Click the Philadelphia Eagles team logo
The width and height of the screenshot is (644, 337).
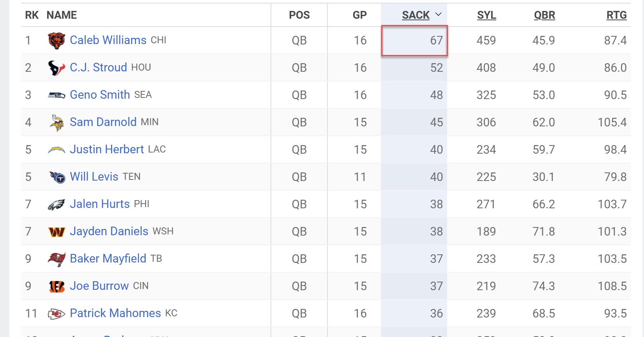coord(57,204)
